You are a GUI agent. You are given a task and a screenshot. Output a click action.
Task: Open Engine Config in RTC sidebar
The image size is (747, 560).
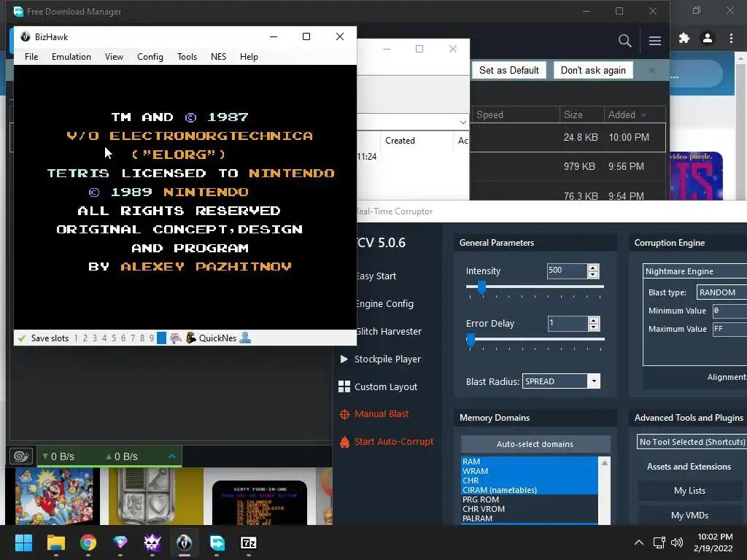click(384, 304)
